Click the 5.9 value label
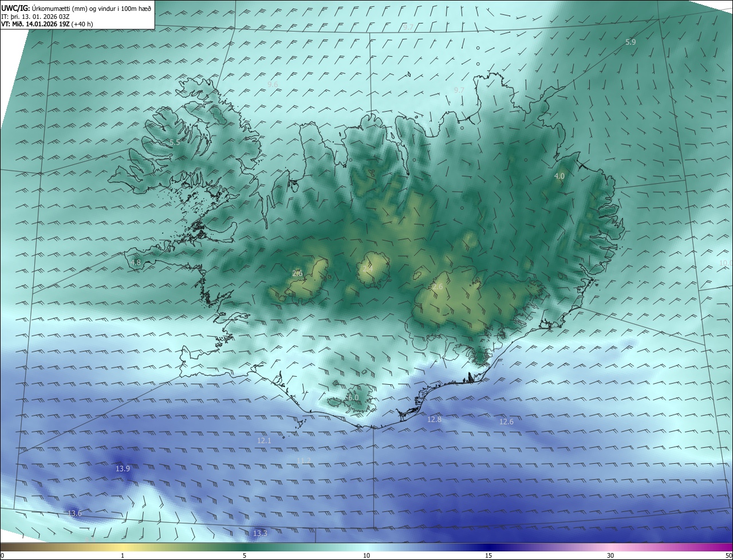Image resolution: width=733 pixels, height=560 pixels. pos(630,42)
